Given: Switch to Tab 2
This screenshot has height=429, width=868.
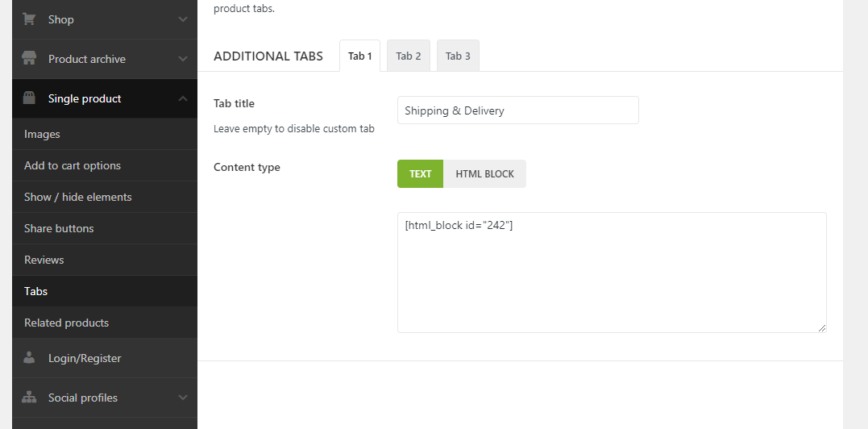Looking at the screenshot, I should [x=409, y=56].
